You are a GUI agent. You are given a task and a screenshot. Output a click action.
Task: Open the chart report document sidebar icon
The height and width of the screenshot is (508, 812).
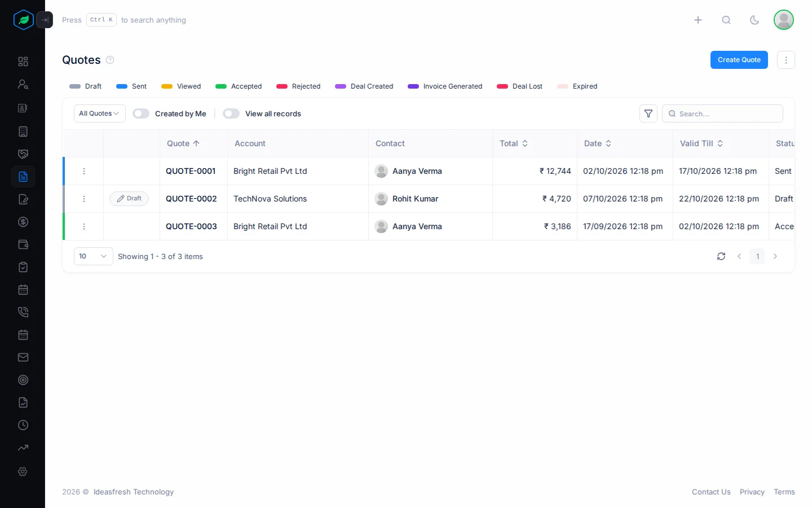coord(23,402)
